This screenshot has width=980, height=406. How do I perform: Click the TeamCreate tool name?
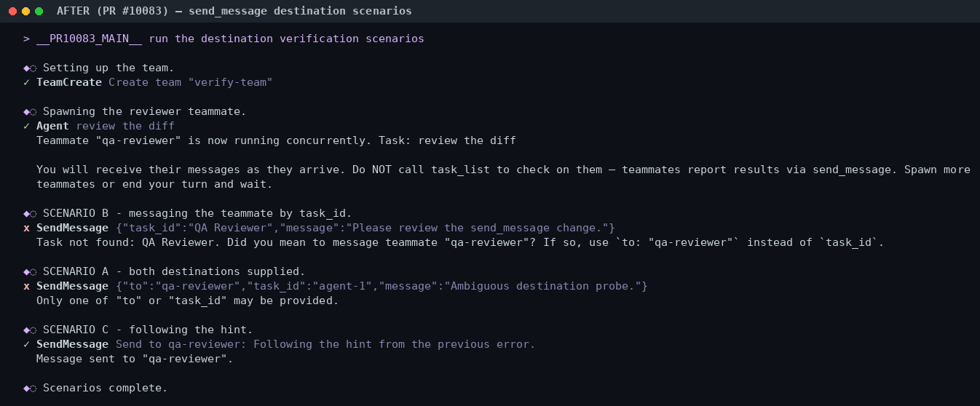(69, 82)
